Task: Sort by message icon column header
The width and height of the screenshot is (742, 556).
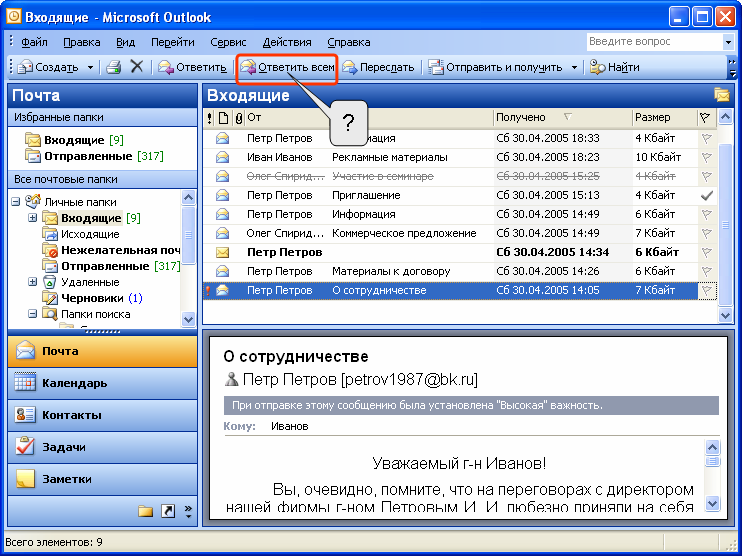Action: pyautogui.click(x=222, y=118)
